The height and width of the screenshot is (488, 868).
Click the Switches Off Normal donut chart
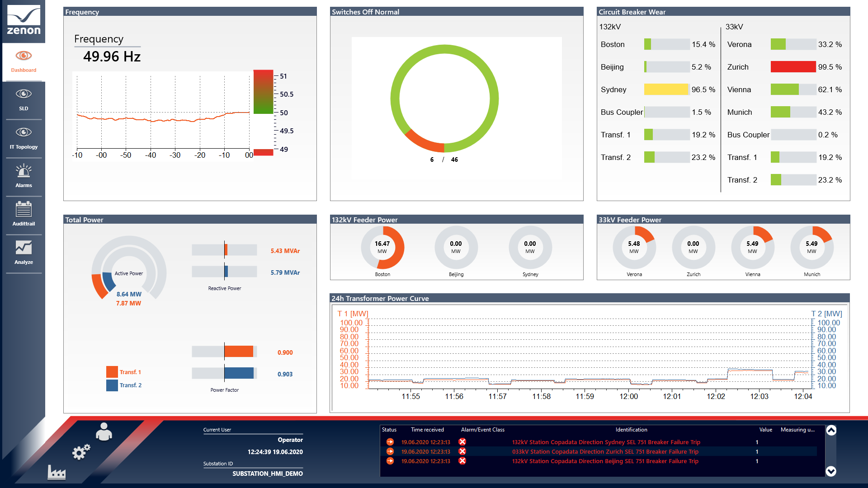coord(444,99)
